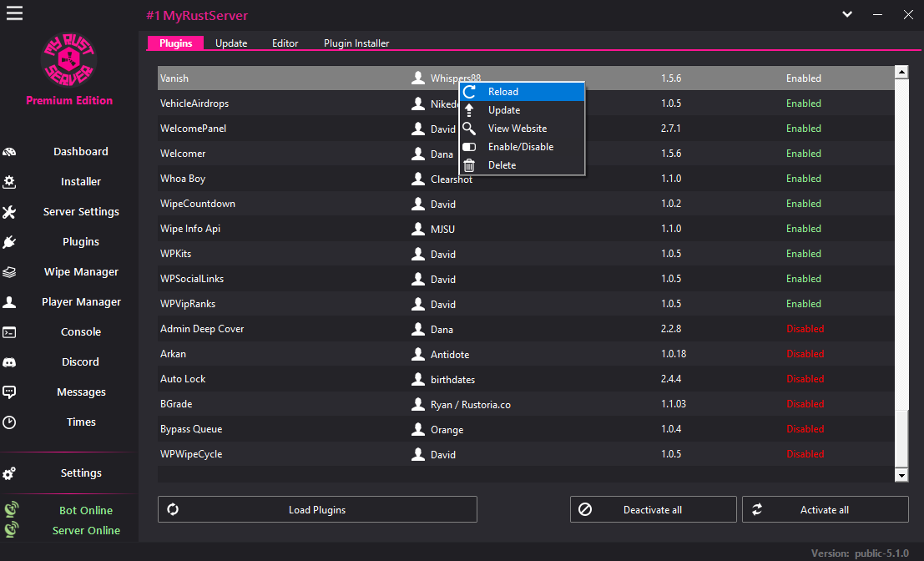Click the Server Online satellite icon
Image resolution: width=924 pixels, height=561 pixels.
pos(11,529)
